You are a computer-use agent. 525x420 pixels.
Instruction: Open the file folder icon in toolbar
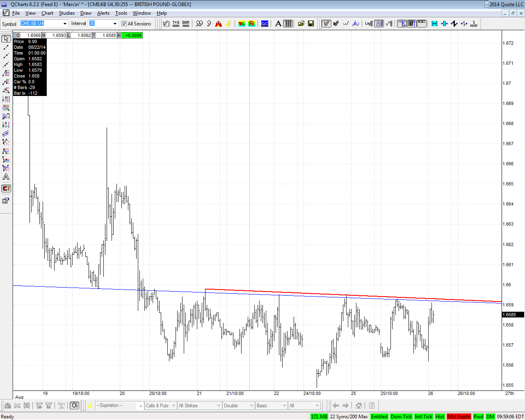pos(301,24)
